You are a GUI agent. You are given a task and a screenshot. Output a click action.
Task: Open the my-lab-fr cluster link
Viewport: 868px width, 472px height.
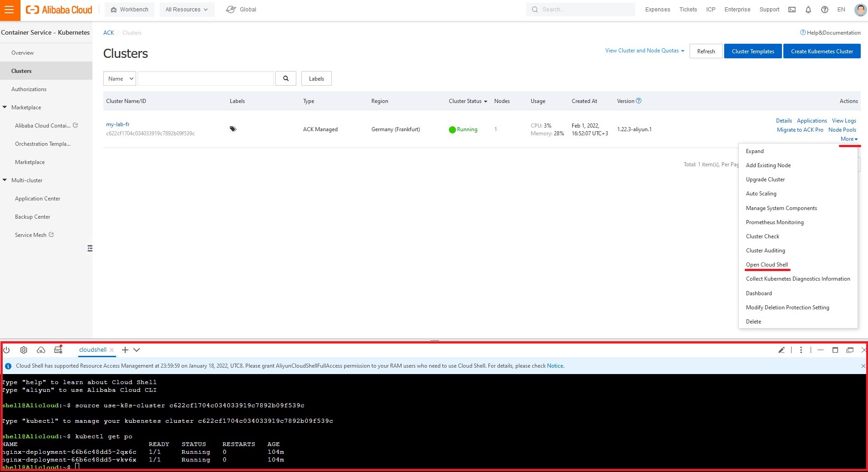click(118, 124)
